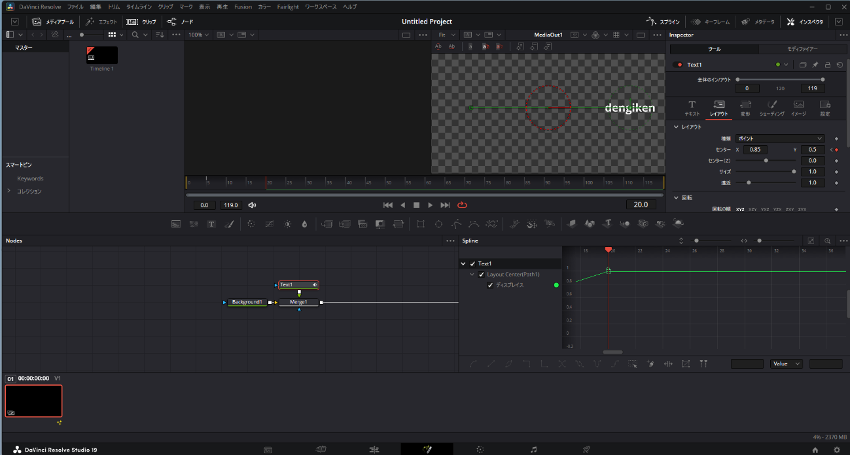Image resolution: width=850 pixels, height=456 pixels.
Task: Select the シェーディング tab in Inspector
Action: pyautogui.click(x=772, y=107)
